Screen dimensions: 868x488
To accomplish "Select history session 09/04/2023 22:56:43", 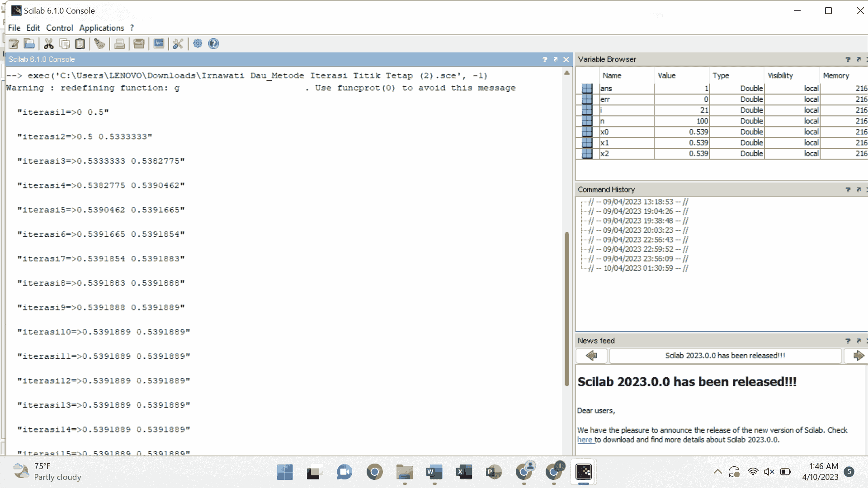I will [x=638, y=240].
